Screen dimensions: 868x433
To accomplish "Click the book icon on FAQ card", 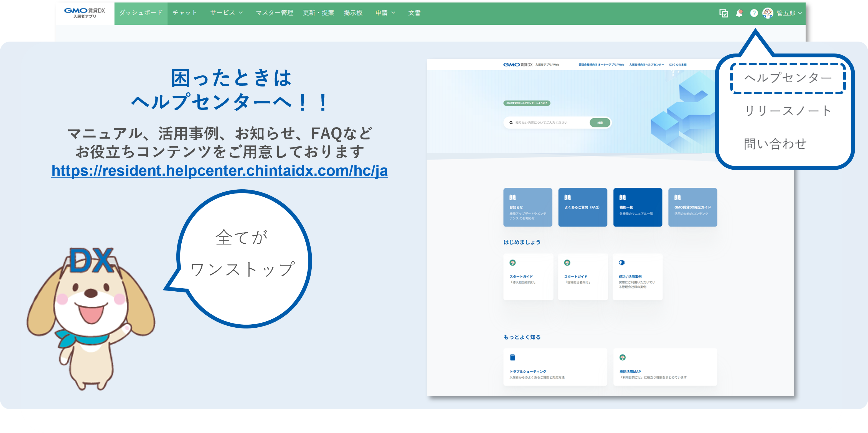I will tap(567, 197).
